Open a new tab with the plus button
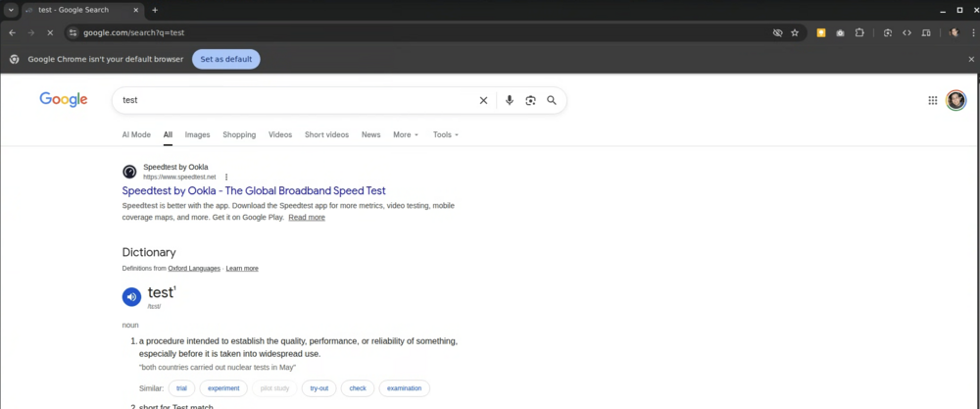This screenshot has height=409, width=980. coord(155,10)
